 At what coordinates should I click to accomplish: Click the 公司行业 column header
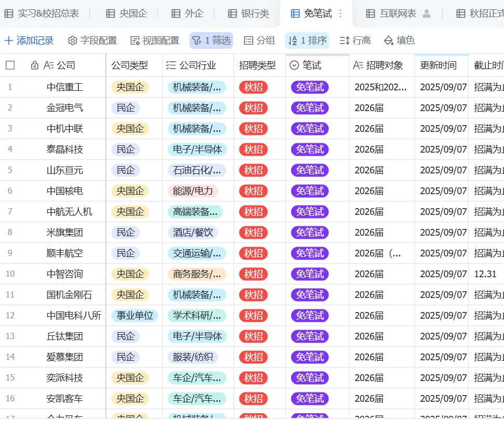(198, 65)
